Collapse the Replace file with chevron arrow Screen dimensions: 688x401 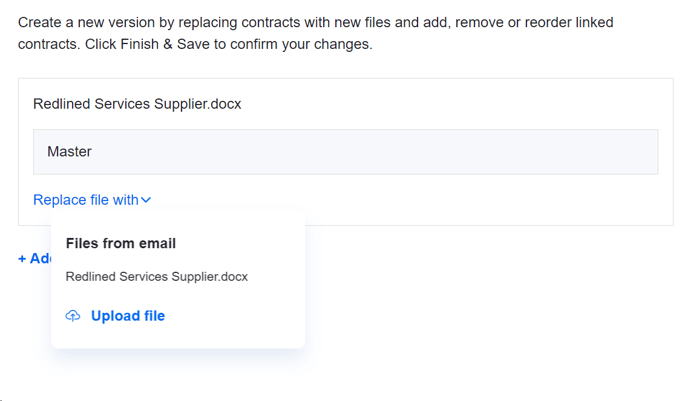(146, 200)
